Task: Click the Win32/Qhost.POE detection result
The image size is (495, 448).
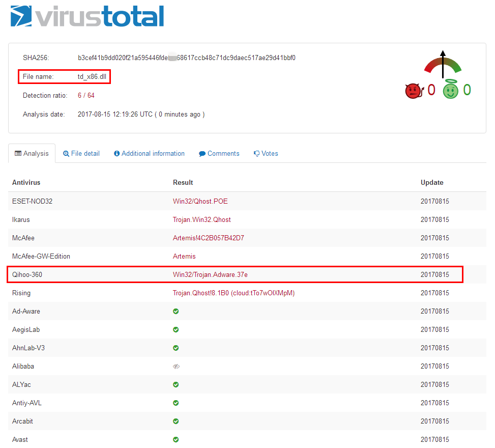Action: coord(200,201)
